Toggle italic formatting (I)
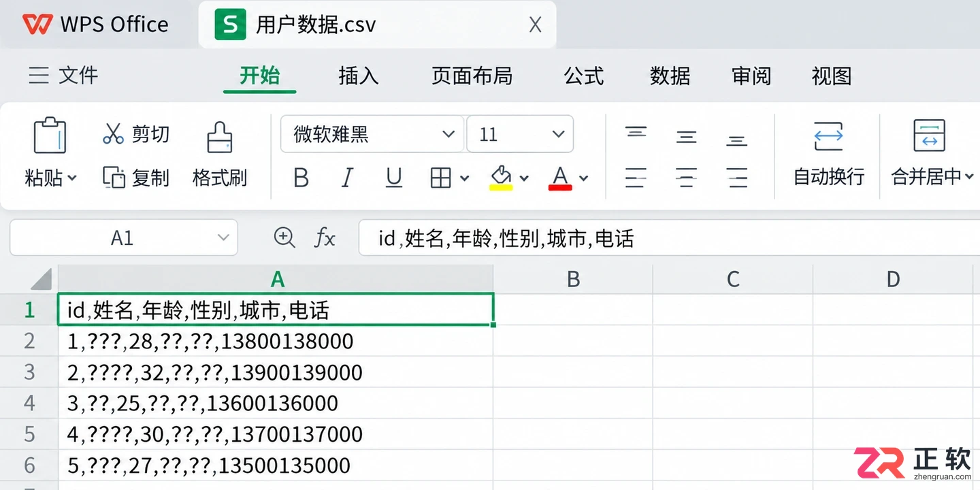Image resolution: width=980 pixels, height=490 pixels. click(x=347, y=178)
